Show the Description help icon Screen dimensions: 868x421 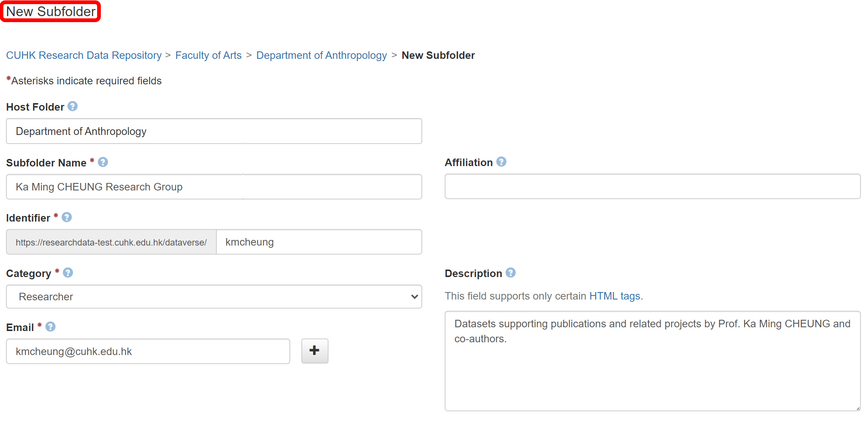click(511, 273)
